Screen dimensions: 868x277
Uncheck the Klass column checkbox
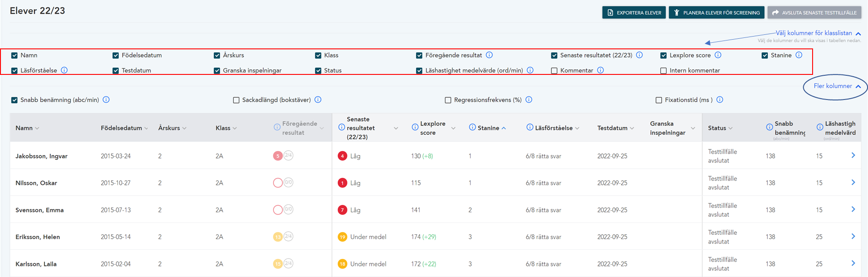point(318,55)
